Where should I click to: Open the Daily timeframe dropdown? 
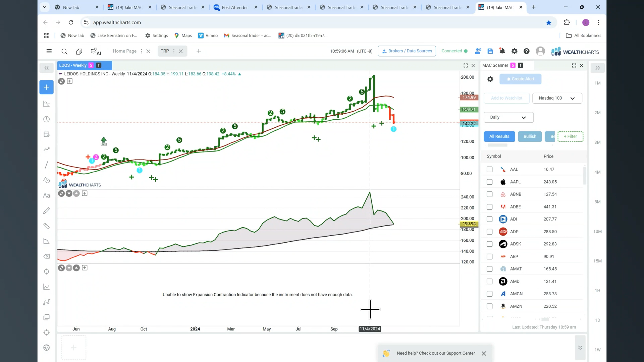(508, 117)
